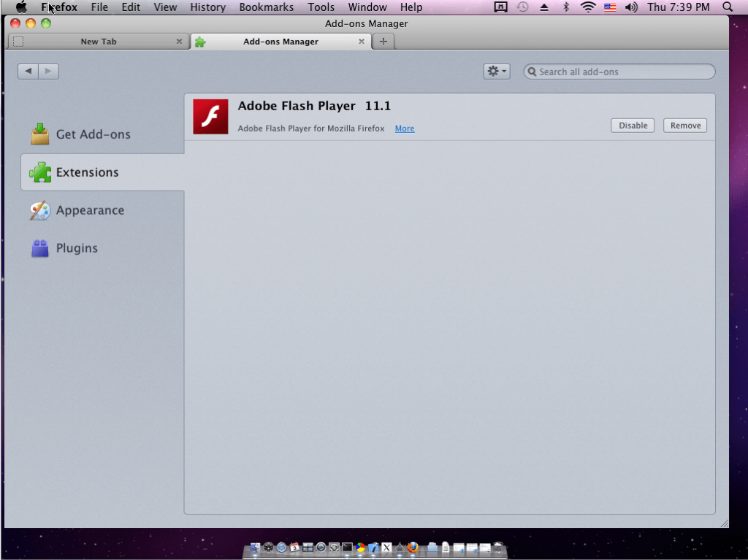Launch Safari from the Dock

click(282, 546)
